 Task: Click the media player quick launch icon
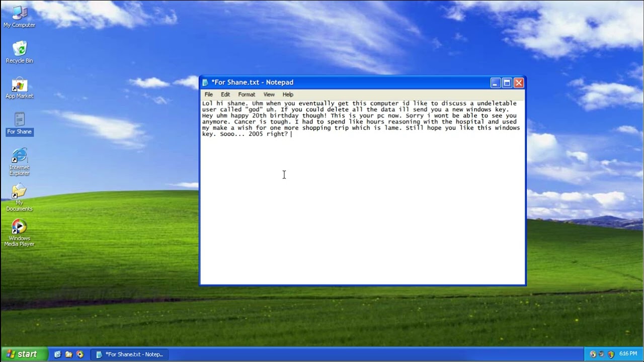click(79, 354)
